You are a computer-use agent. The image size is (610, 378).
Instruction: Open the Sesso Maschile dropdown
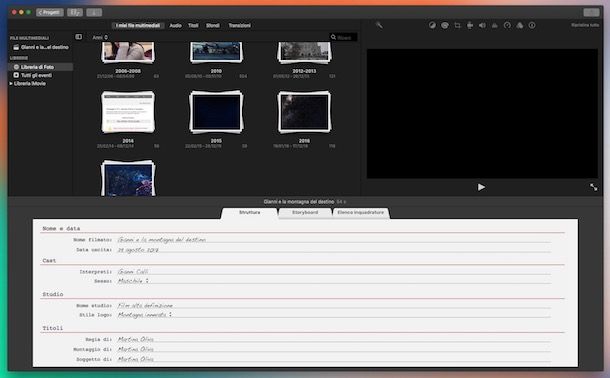133,281
